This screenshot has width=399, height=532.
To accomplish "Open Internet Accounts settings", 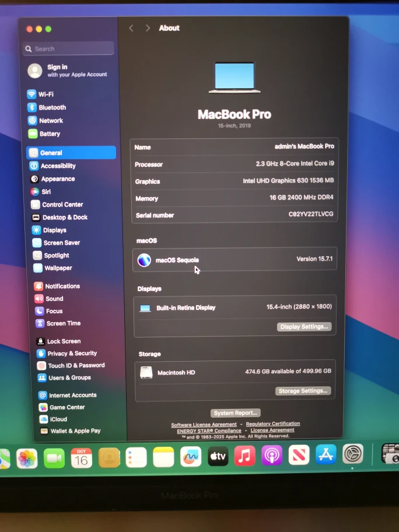I will point(68,395).
